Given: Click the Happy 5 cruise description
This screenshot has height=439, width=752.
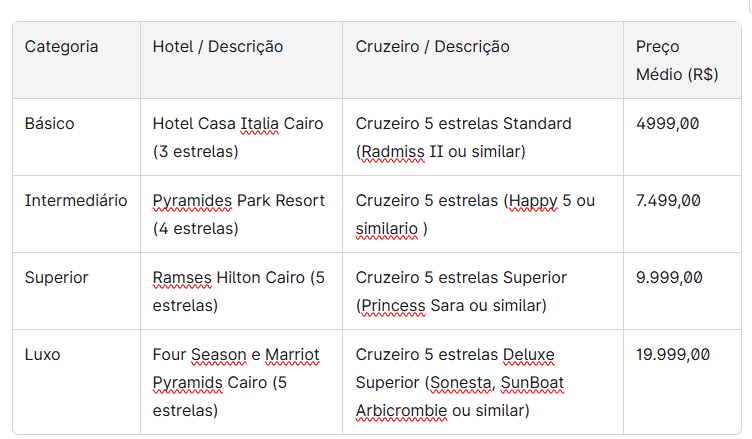Looking at the screenshot, I should 475,214.
